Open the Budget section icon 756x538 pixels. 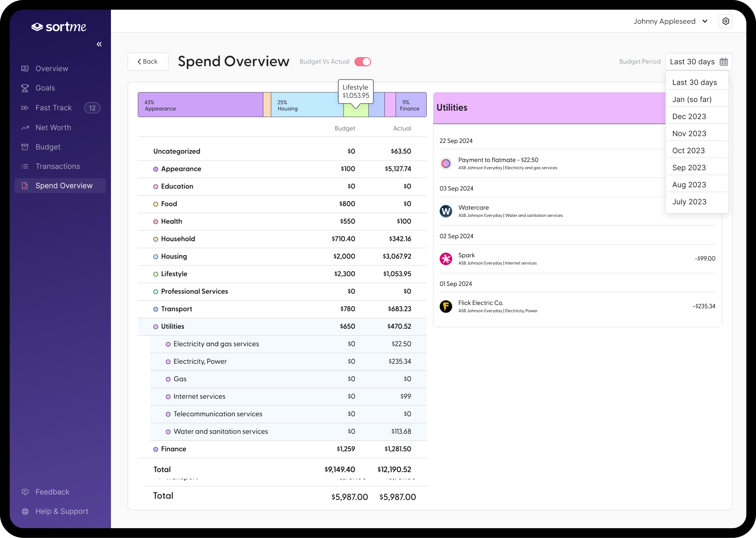(x=25, y=147)
